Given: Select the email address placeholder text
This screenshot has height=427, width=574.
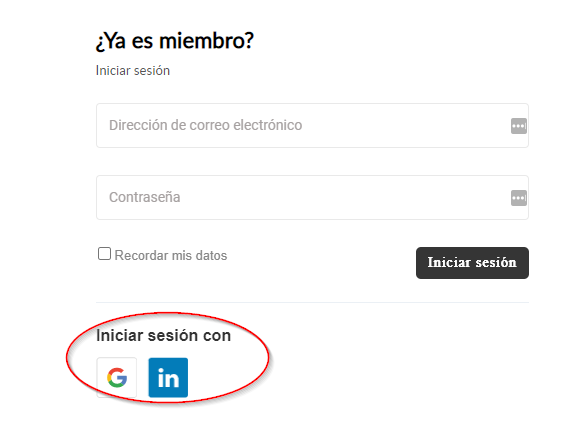Looking at the screenshot, I should click(205, 125).
